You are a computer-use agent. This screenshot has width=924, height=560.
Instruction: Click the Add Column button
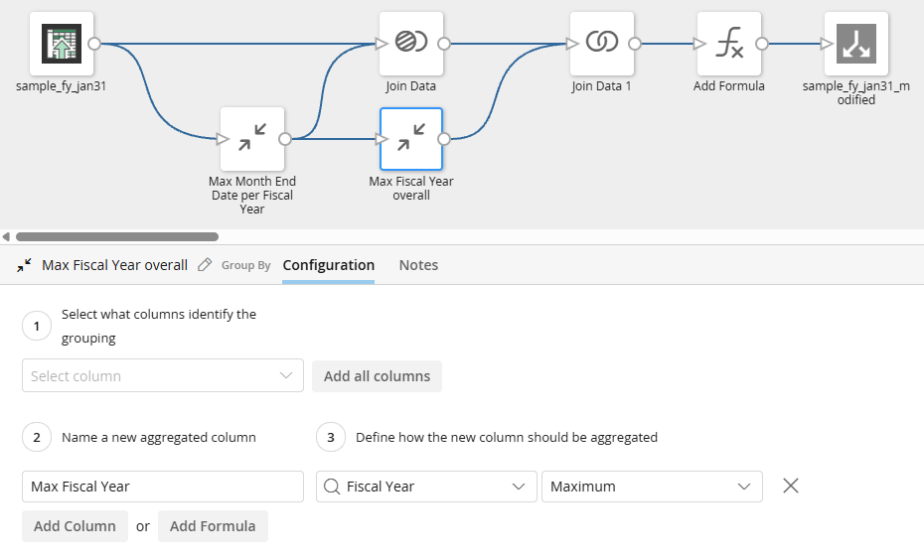tap(75, 526)
